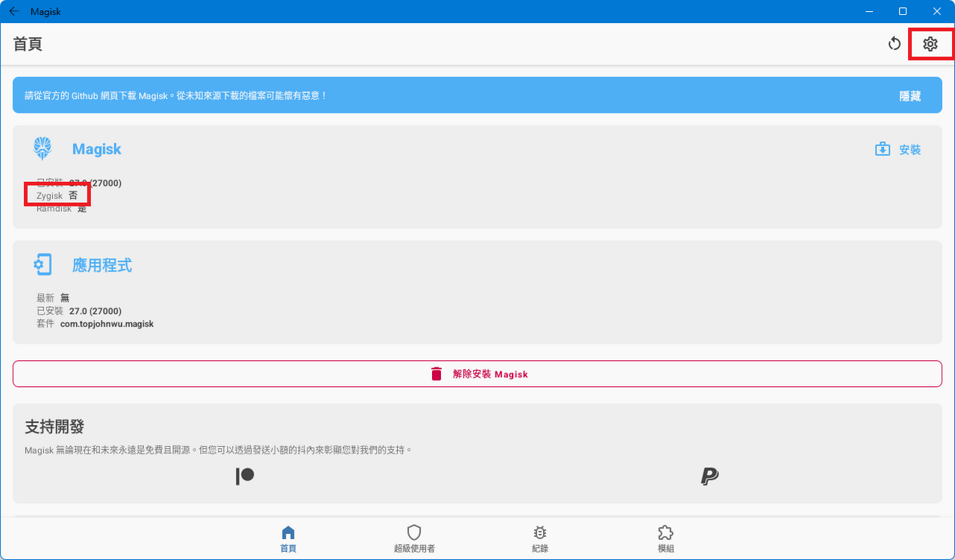Click the 支持開發 heading
The height and width of the screenshot is (560, 955).
[x=54, y=427]
